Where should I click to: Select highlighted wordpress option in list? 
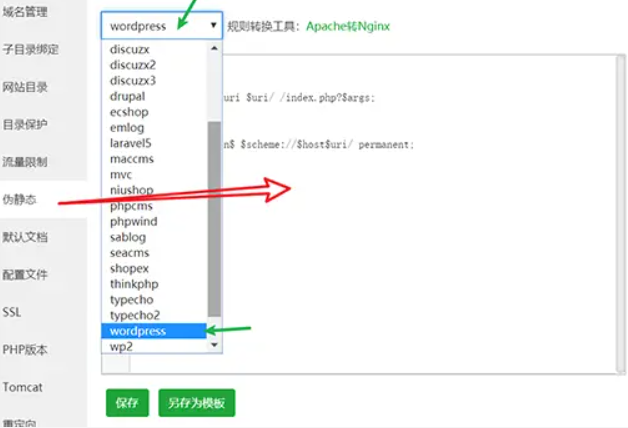point(154,331)
